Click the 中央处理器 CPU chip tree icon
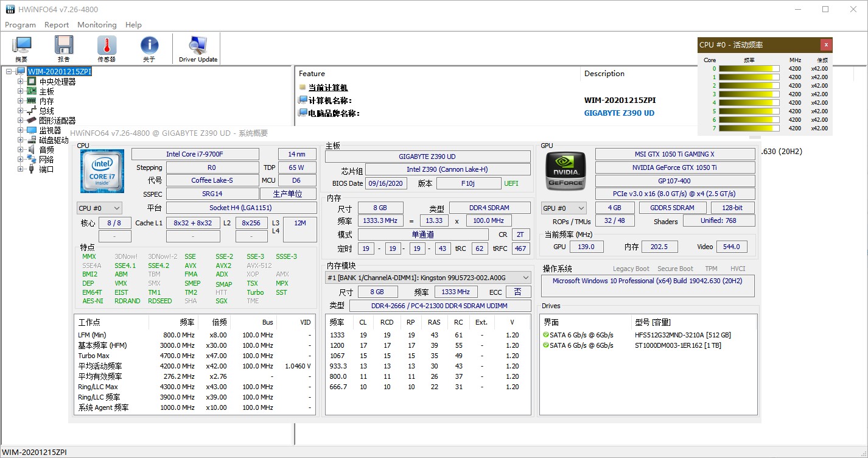 (x=32, y=82)
